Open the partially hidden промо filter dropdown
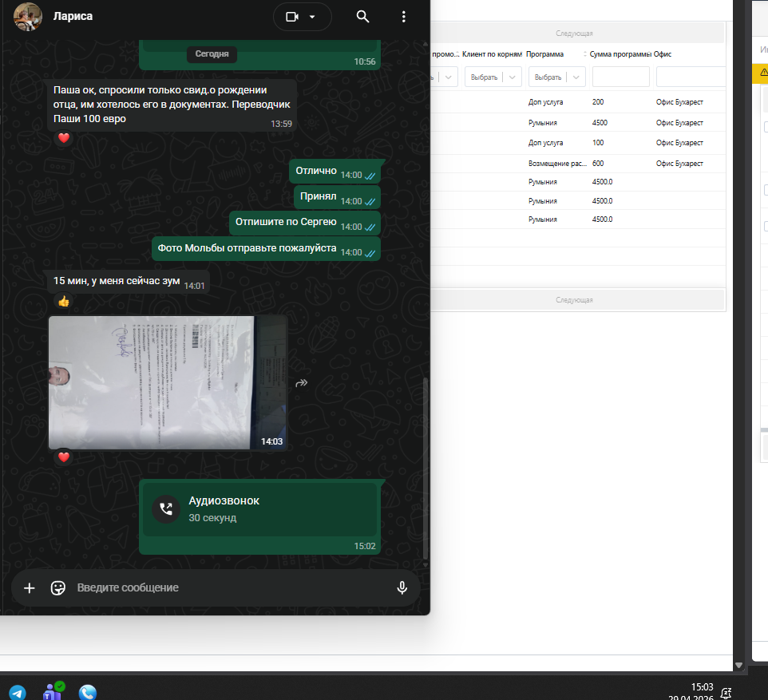This screenshot has width=768, height=700. [x=444, y=77]
